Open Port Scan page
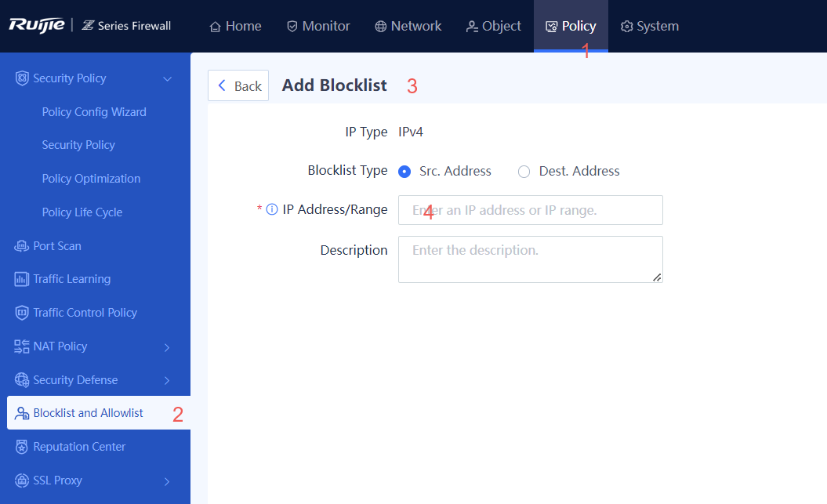This screenshot has width=827, height=504. point(57,245)
